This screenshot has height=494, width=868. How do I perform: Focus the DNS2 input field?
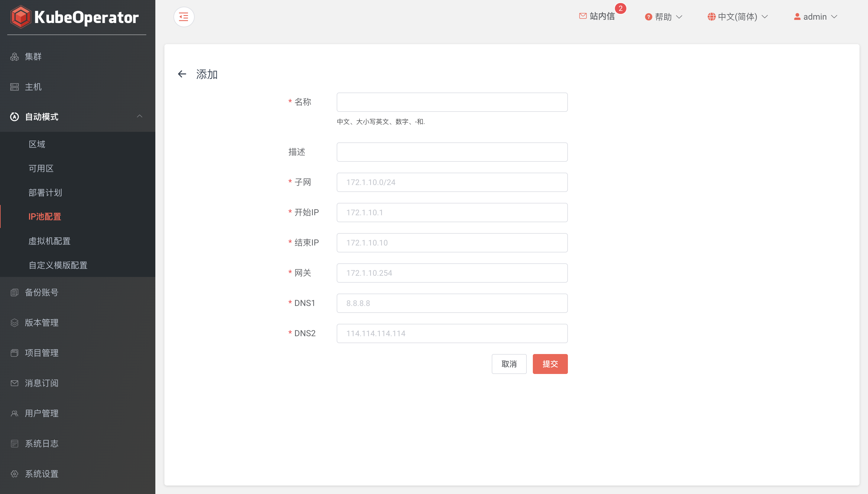tap(452, 333)
